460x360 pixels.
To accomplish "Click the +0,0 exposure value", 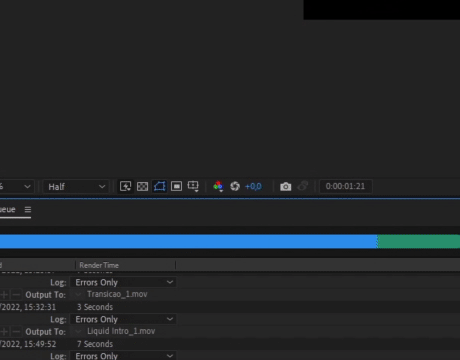I will tap(253, 186).
